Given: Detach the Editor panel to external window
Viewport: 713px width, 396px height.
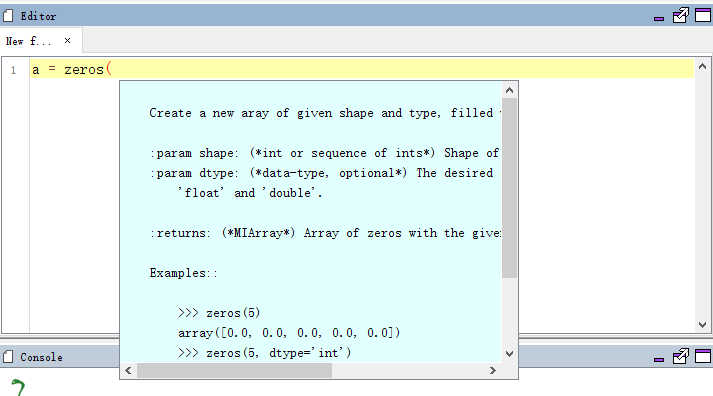Looking at the screenshot, I should coord(681,15).
